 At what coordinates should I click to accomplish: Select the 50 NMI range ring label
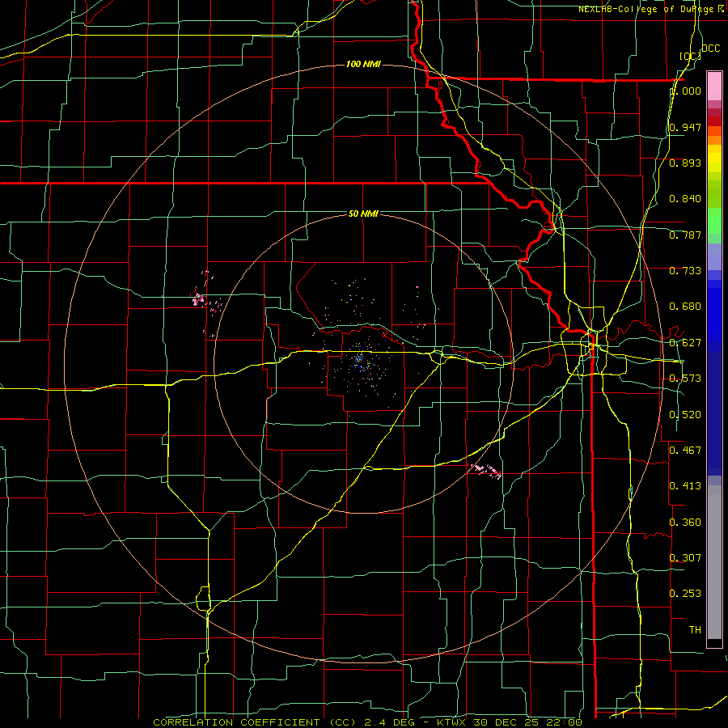tap(363, 214)
